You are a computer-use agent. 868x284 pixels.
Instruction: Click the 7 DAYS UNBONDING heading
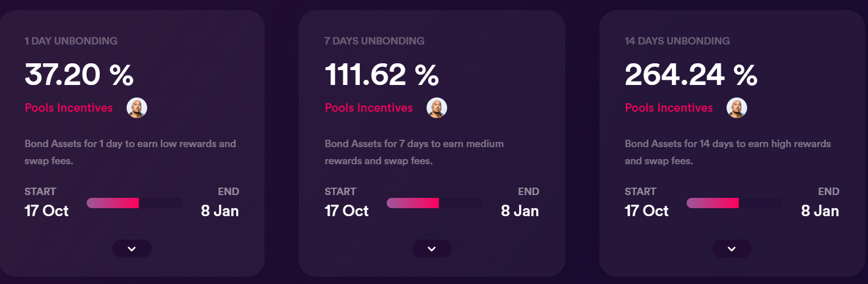click(x=374, y=41)
